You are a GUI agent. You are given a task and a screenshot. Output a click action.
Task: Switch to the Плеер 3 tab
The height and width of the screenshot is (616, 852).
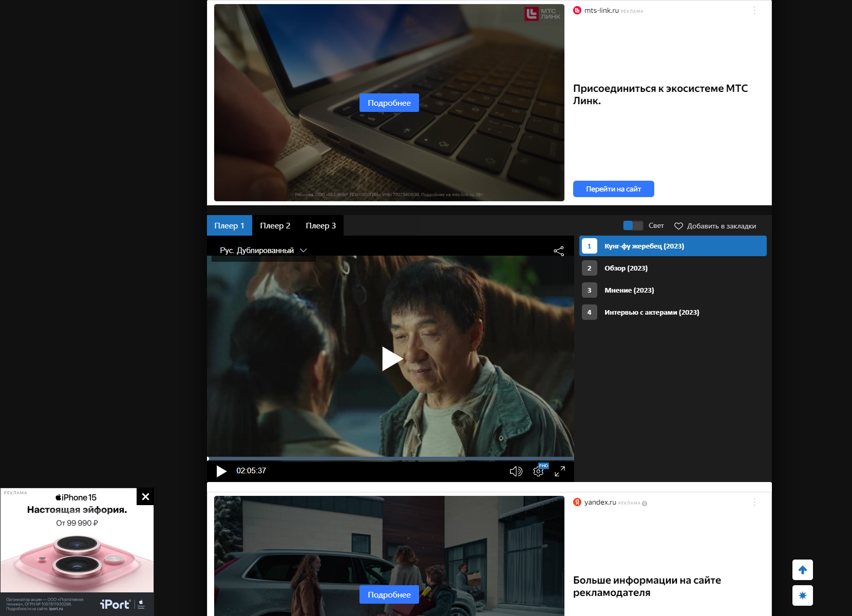point(320,225)
